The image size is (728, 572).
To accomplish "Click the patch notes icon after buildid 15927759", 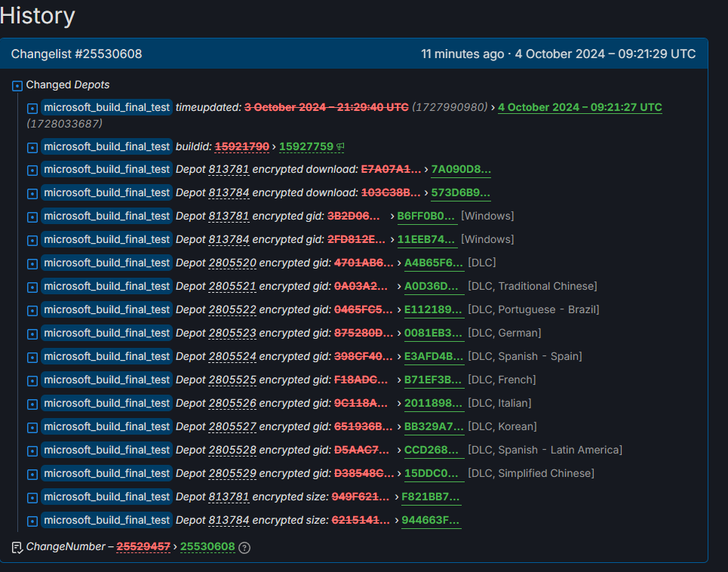I will [342, 146].
